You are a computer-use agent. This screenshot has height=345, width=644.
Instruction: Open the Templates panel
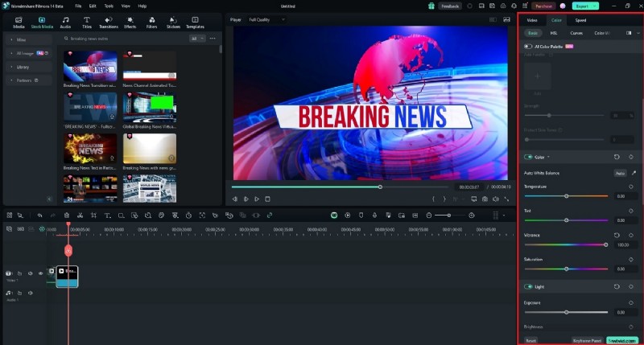click(x=195, y=23)
